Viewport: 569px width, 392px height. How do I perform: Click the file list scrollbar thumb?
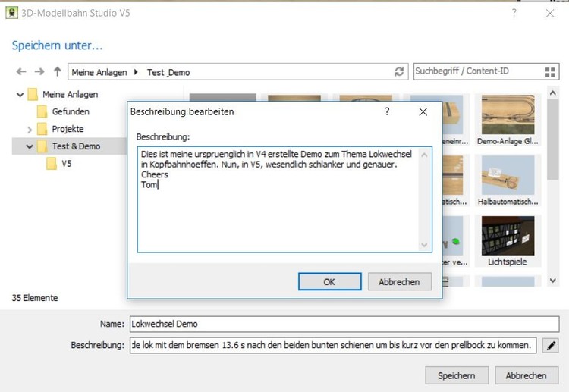coord(552,140)
